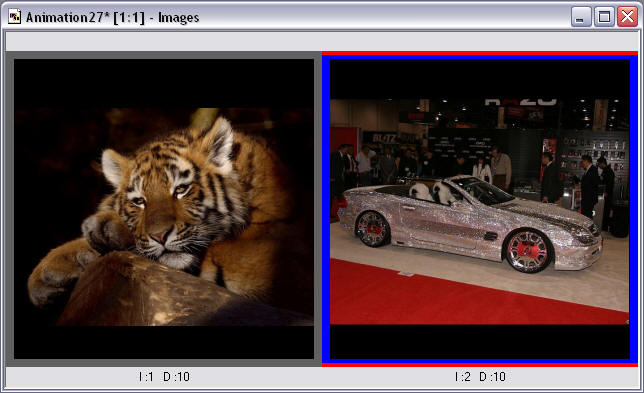This screenshot has width=644, height=393.
Task: Click the "I:1 D:10" frame label
Action: [x=164, y=377]
